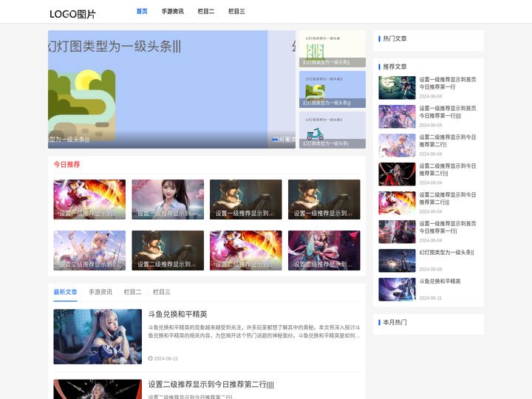Open the sidebar title 设置二级推荐显示到今日推荐第二行|
Viewport: 532px width, 399px height.
[x=448, y=141]
